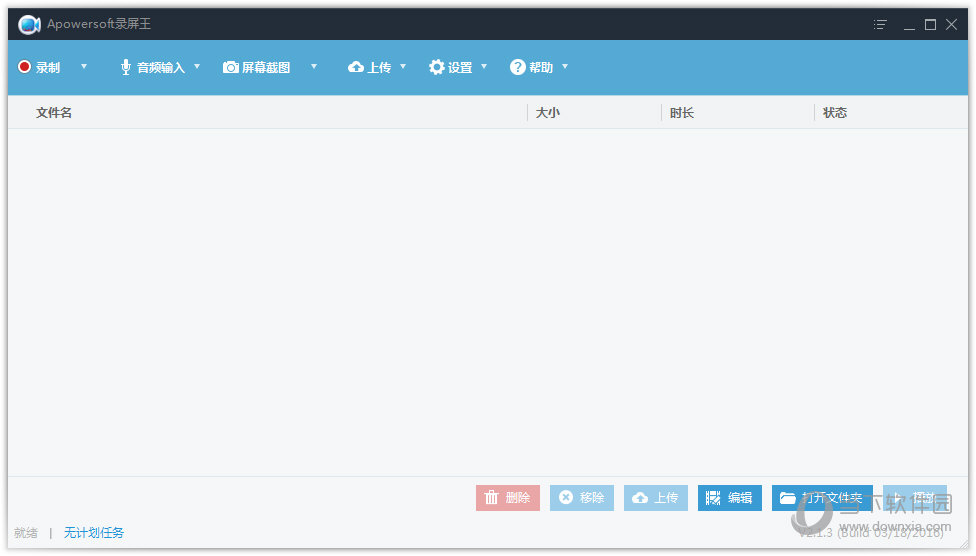The image size is (976, 556).
Task: Click the 移除 remove button
Action: pyautogui.click(x=582, y=497)
